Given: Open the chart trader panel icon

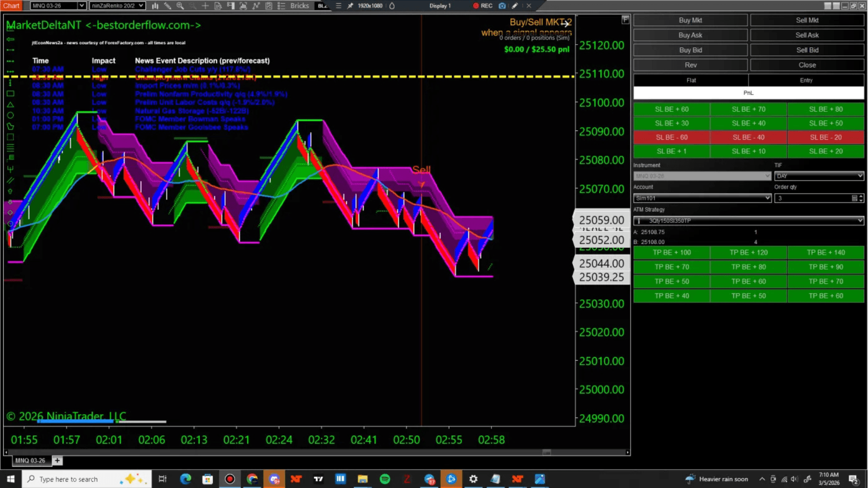Looking at the screenshot, I should pos(231,6).
